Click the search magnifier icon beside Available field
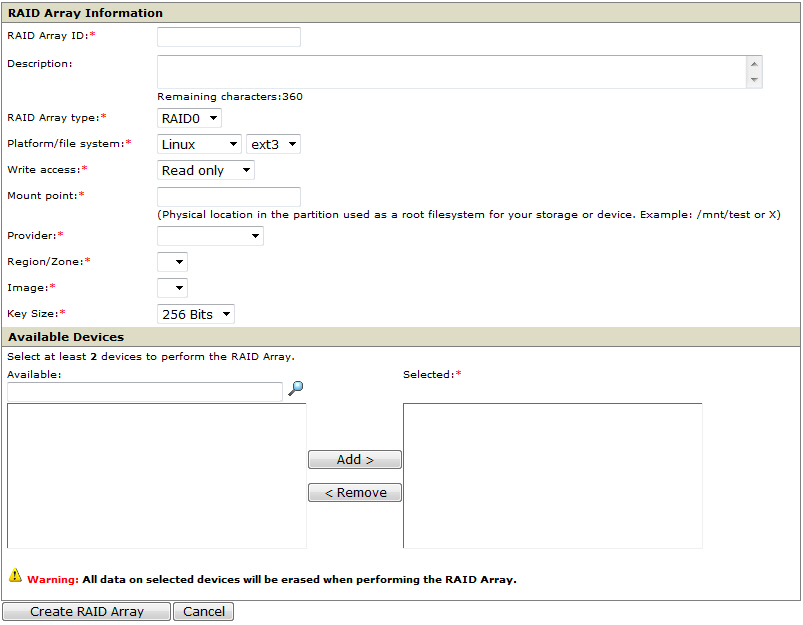The height and width of the screenshot is (625, 803). 295,389
